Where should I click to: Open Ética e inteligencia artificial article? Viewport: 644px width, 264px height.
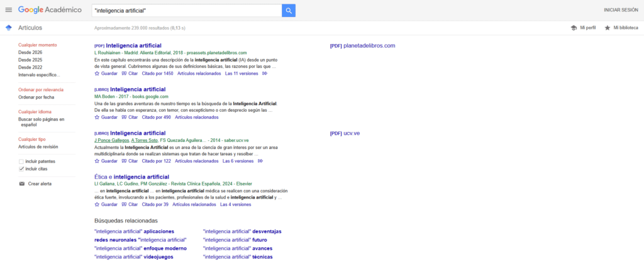131,177
